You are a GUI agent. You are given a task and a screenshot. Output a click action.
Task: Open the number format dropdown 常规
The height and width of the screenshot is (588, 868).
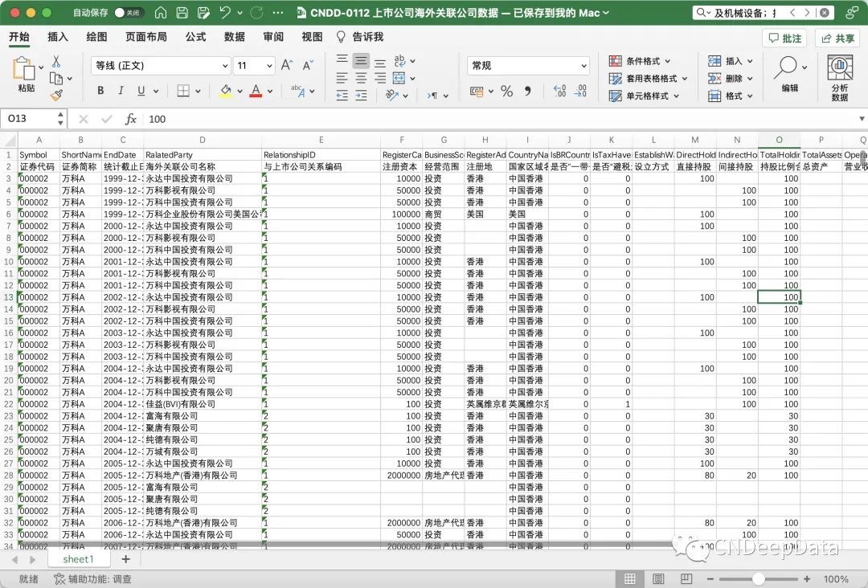pyautogui.click(x=528, y=66)
